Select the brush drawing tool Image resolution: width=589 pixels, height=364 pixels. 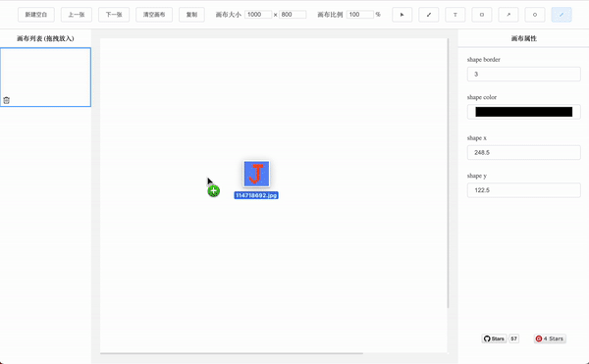pos(429,15)
